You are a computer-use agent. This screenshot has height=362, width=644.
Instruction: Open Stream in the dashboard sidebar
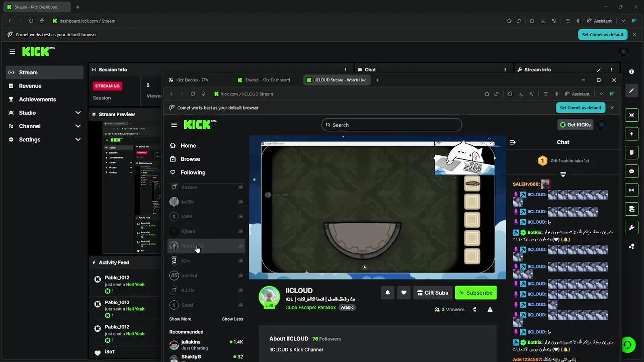click(x=45, y=72)
